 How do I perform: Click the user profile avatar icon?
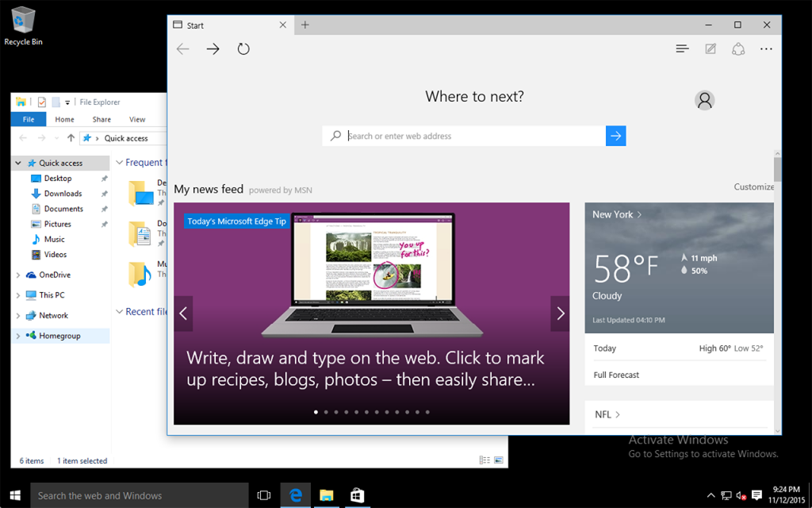pos(704,100)
